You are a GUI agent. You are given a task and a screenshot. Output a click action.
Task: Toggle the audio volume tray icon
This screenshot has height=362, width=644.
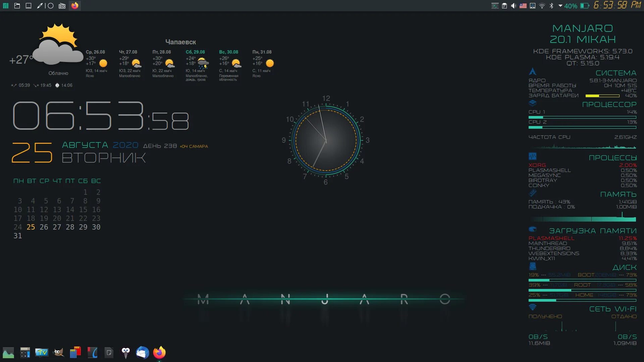(x=514, y=6)
